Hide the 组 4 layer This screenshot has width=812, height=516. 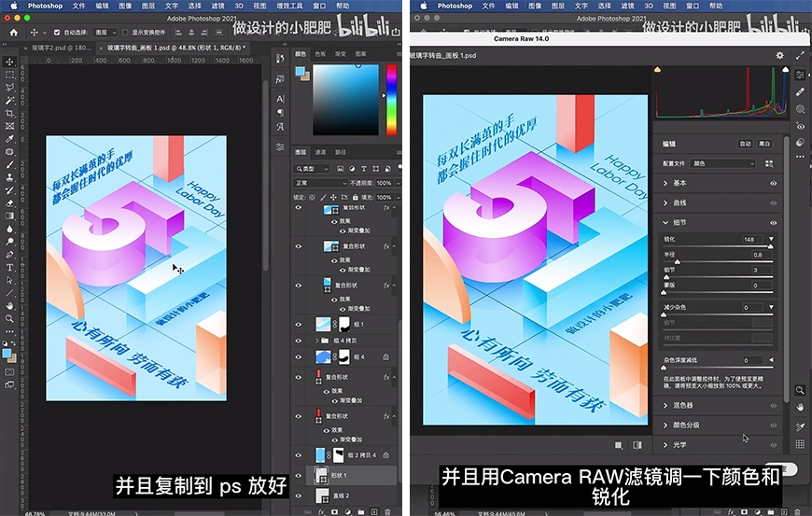click(x=299, y=356)
